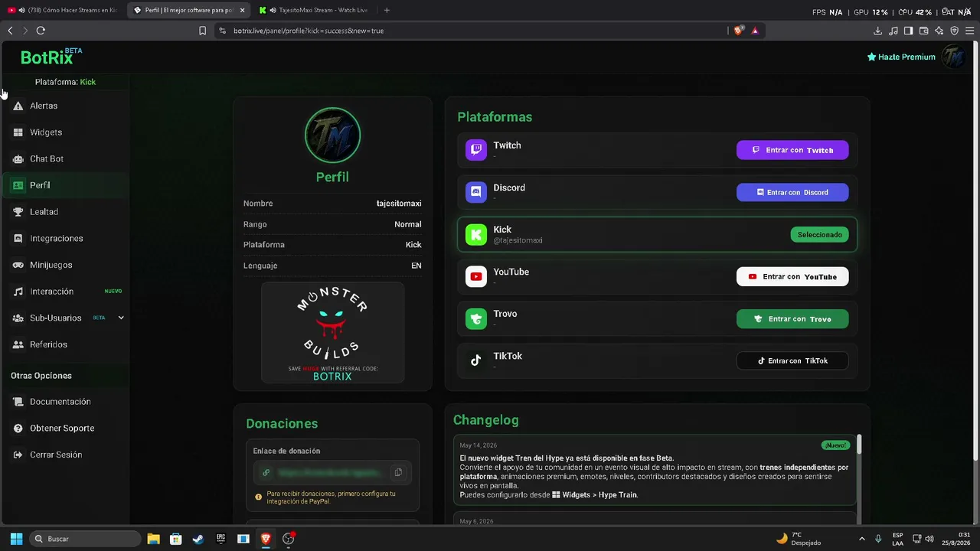The width and height of the screenshot is (980, 551).
Task: Click the YouTube platform icon
Action: click(476, 276)
